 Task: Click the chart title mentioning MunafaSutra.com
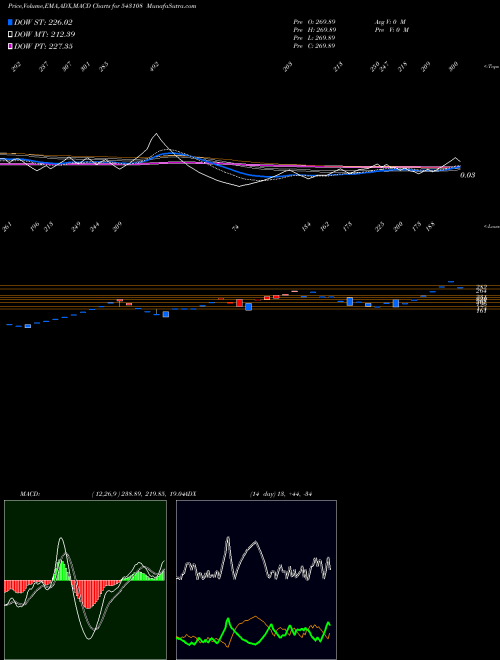102,6
